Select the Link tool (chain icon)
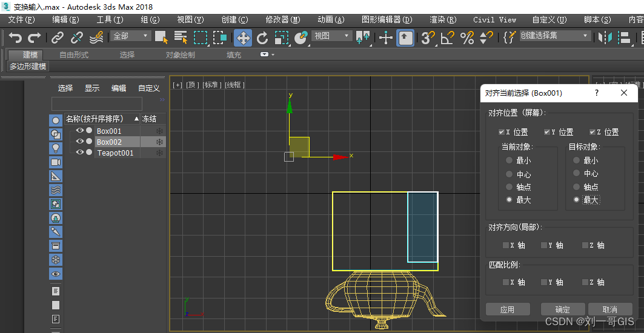This screenshot has width=644, height=333. [58, 38]
